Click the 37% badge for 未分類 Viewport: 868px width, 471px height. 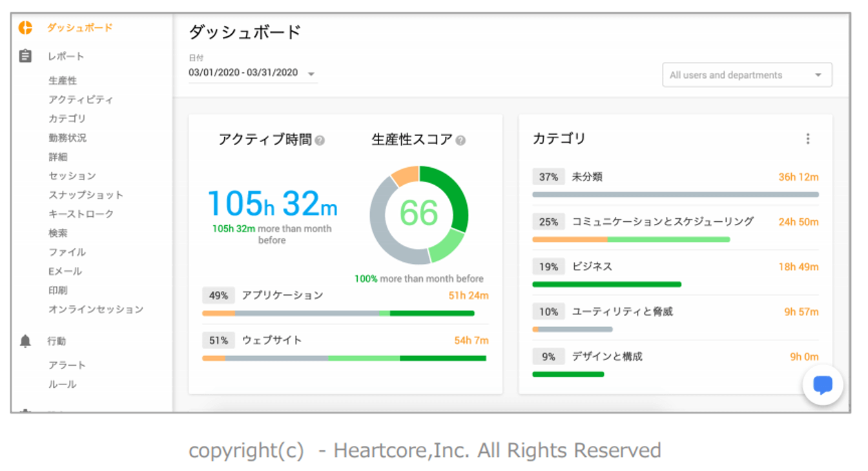(x=548, y=177)
